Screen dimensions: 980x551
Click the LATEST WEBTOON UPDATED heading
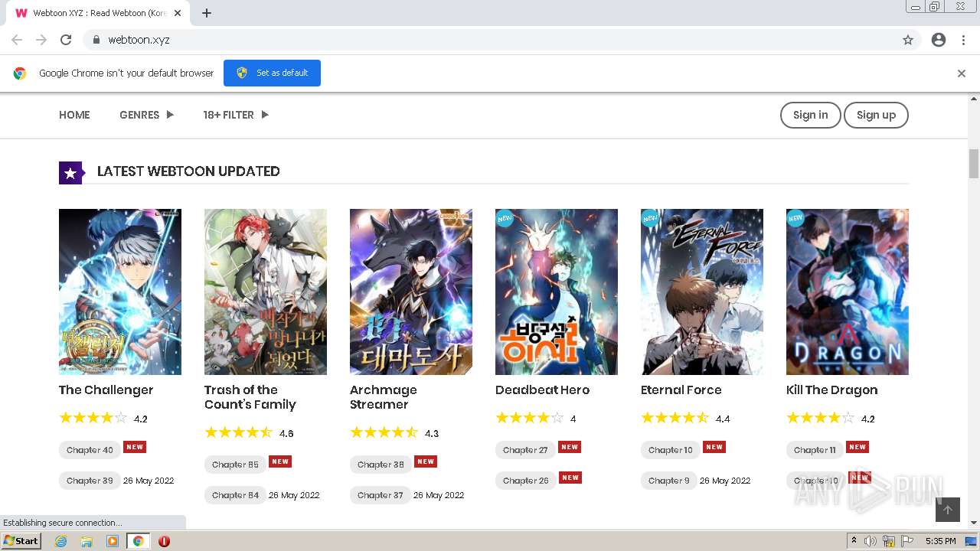pos(188,171)
